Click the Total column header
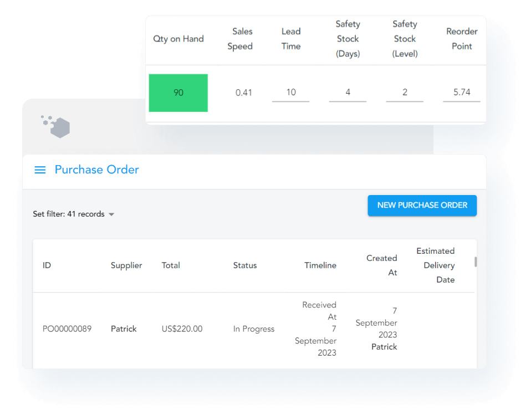The height and width of the screenshot is (420, 531). pos(171,265)
